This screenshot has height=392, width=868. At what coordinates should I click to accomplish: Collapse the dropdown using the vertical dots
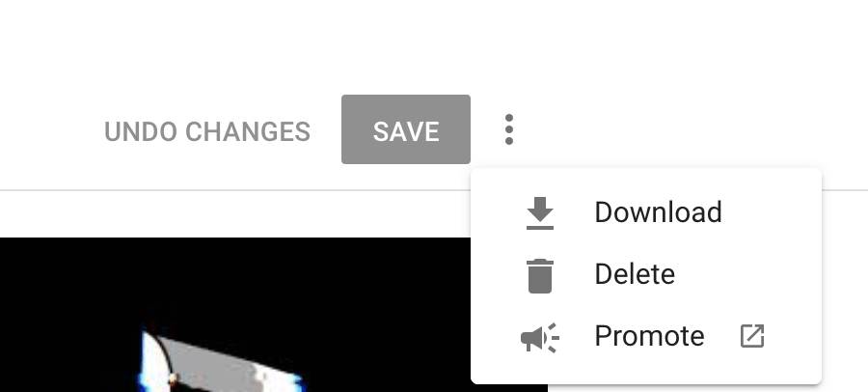pyautogui.click(x=508, y=129)
